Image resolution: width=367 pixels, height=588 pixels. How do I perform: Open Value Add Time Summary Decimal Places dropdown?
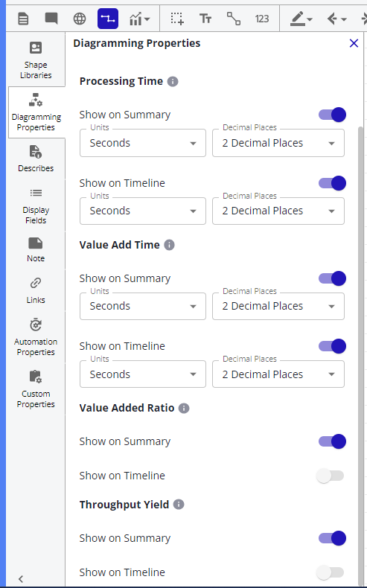click(x=278, y=306)
